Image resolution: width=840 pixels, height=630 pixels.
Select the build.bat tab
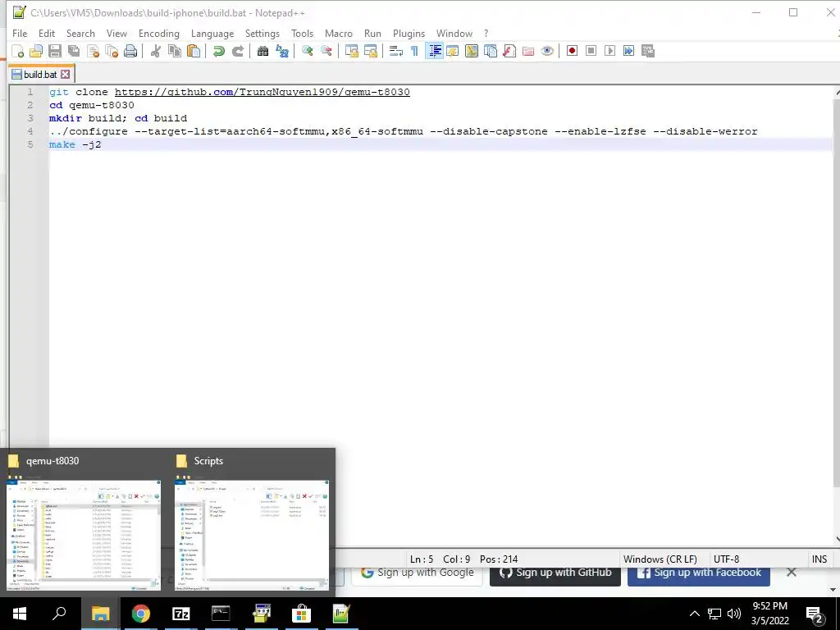tap(41, 74)
